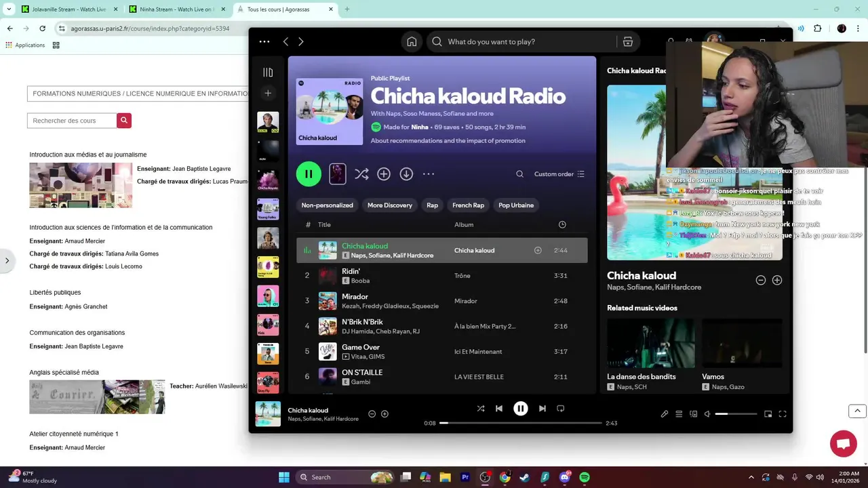Expand the left side drawer arrow
This screenshot has width=868, height=488.
7,260
